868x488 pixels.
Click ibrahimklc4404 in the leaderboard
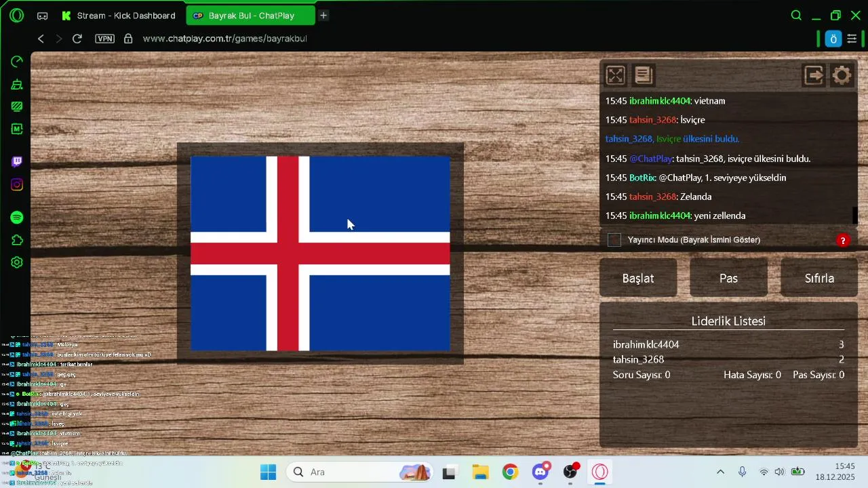coord(646,344)
